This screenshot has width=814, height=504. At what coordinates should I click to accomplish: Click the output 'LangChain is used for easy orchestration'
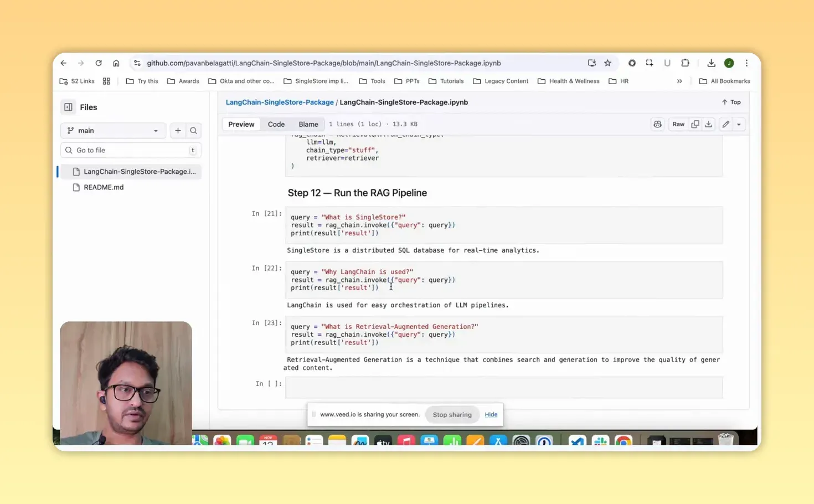398,305
